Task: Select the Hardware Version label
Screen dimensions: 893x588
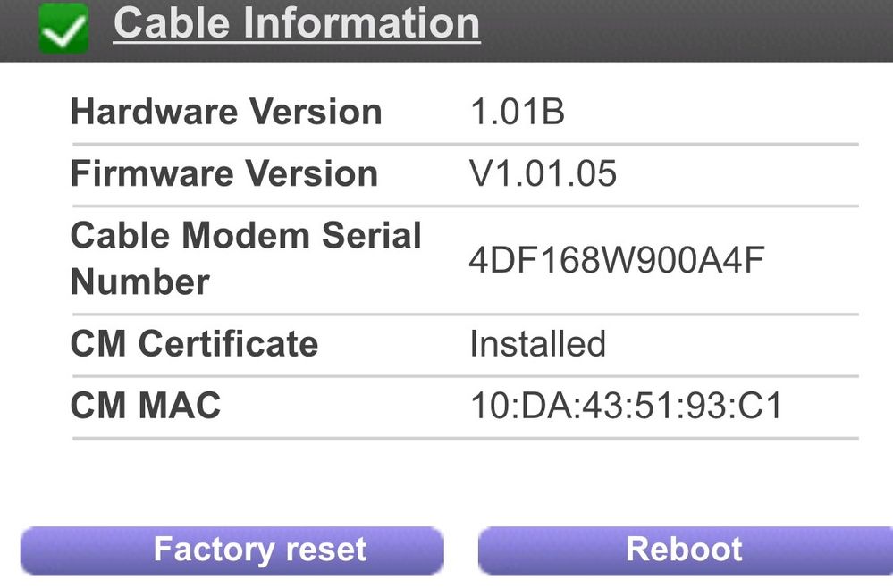Action: [226, 112]
